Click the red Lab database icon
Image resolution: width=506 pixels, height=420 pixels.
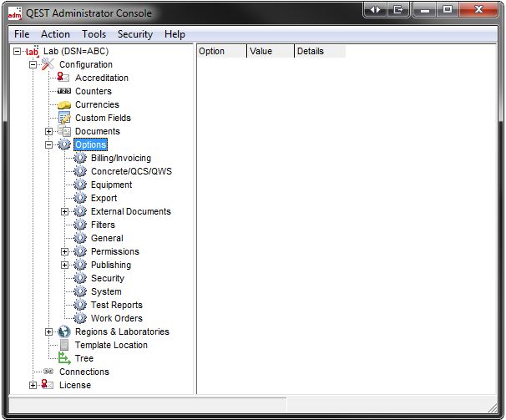click(32, 51)
